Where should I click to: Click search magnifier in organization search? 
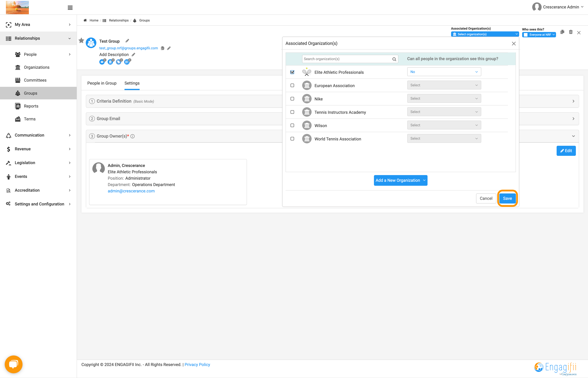(394, 59)
